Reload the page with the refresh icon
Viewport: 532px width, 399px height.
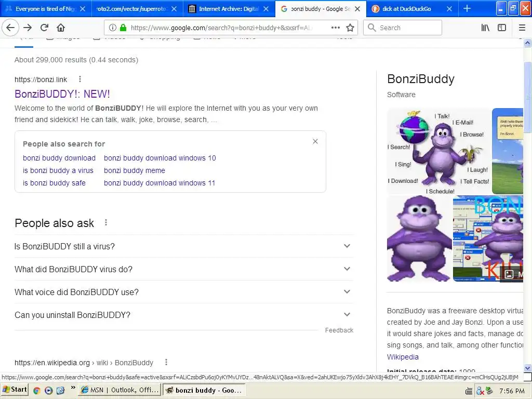44,28
